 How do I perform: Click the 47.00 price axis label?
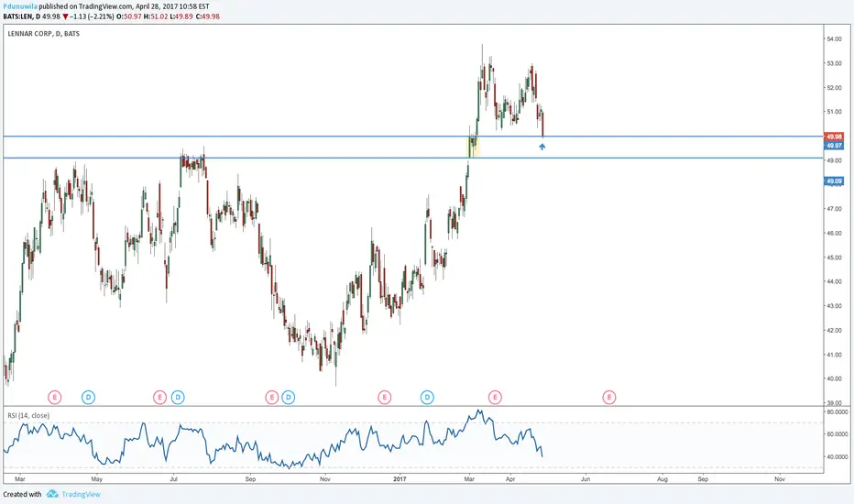(834, 209)
